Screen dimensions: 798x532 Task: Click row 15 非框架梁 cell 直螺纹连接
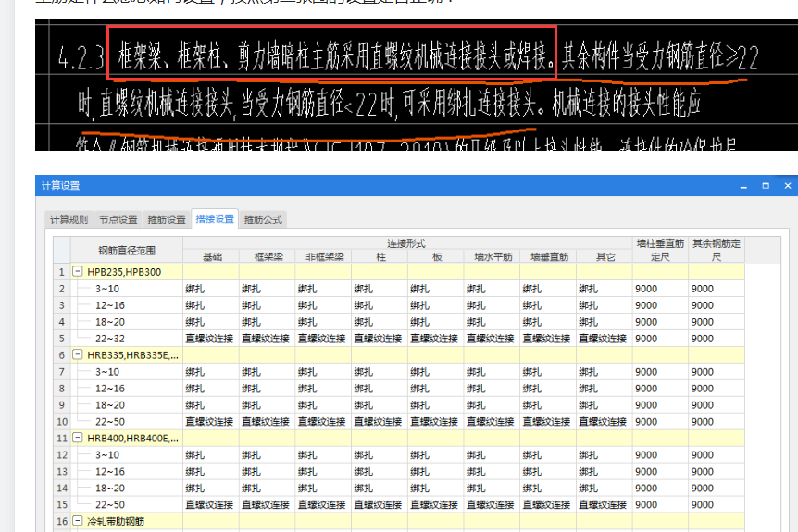[x=324, y=504]
